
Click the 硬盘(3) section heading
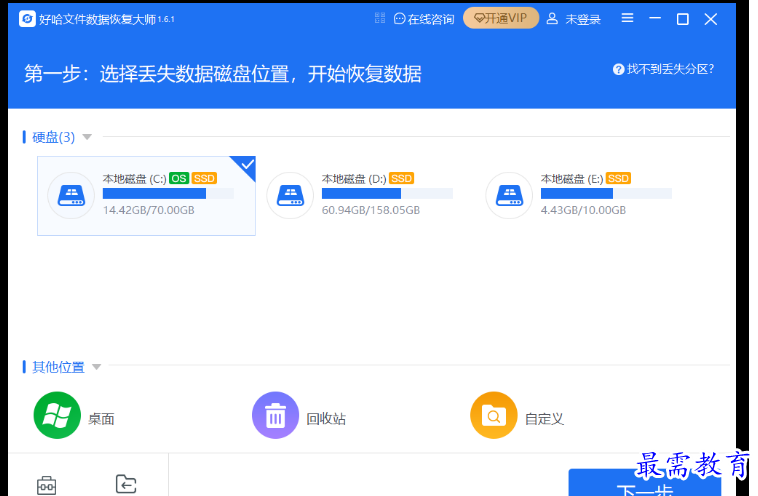54,137
